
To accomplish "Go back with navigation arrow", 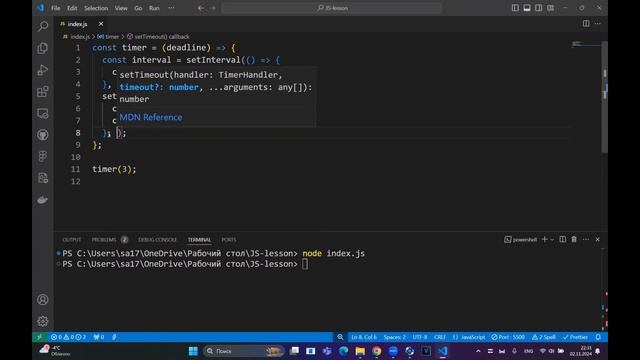I will click(200, 8).
